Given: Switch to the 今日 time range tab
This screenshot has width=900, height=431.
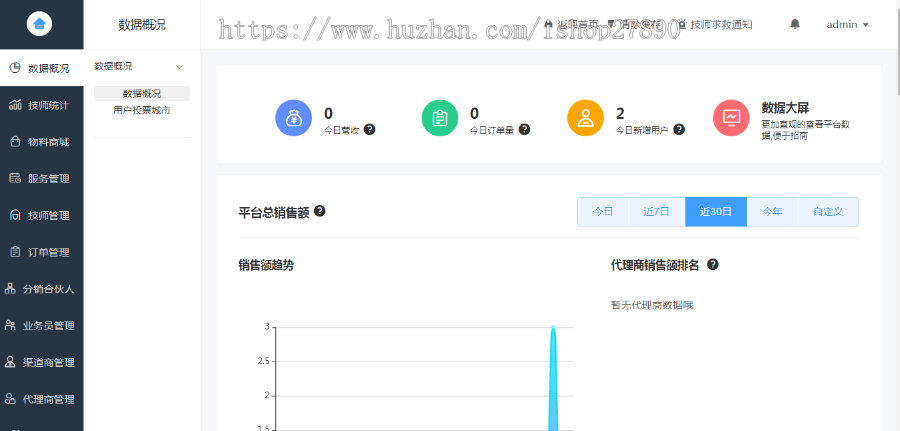Looking at the screenshot, I should point(603,212).
